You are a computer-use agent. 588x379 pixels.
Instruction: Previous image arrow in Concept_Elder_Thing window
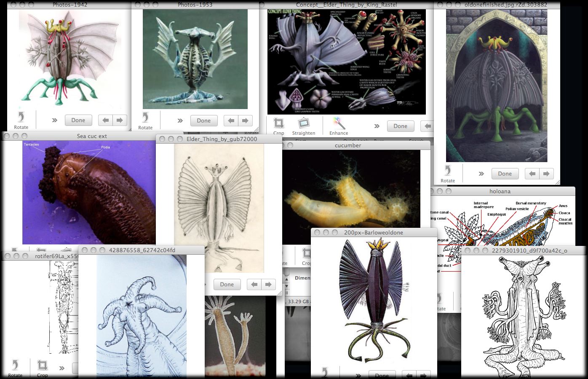point(427,126)
